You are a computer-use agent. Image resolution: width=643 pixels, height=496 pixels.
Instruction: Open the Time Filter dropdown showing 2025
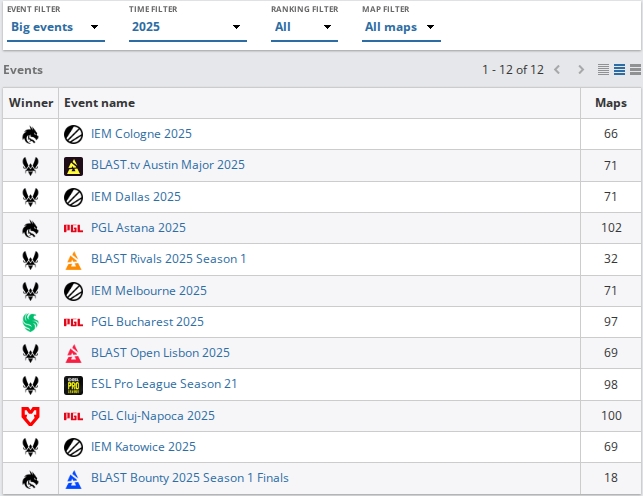(x=187, y=27)
